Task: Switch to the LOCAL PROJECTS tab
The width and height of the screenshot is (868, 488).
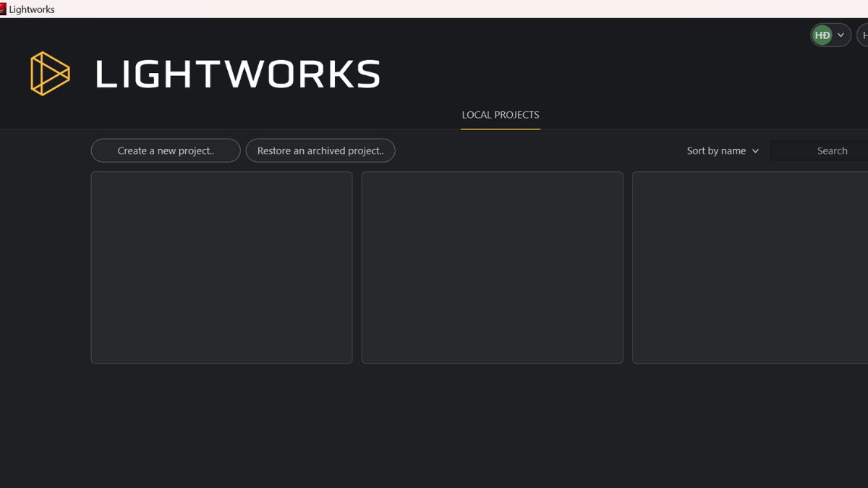Action: click(x=501, y=115)
